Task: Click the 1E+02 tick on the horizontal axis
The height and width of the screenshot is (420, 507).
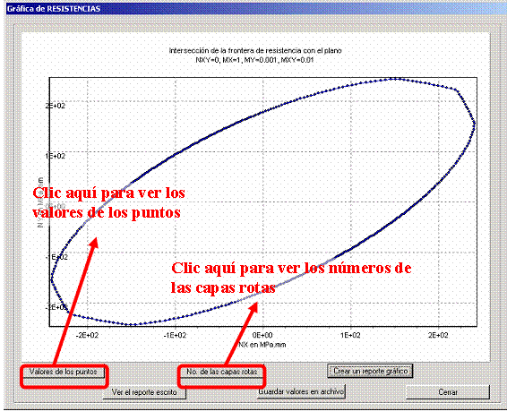Action: click(350, 335)
